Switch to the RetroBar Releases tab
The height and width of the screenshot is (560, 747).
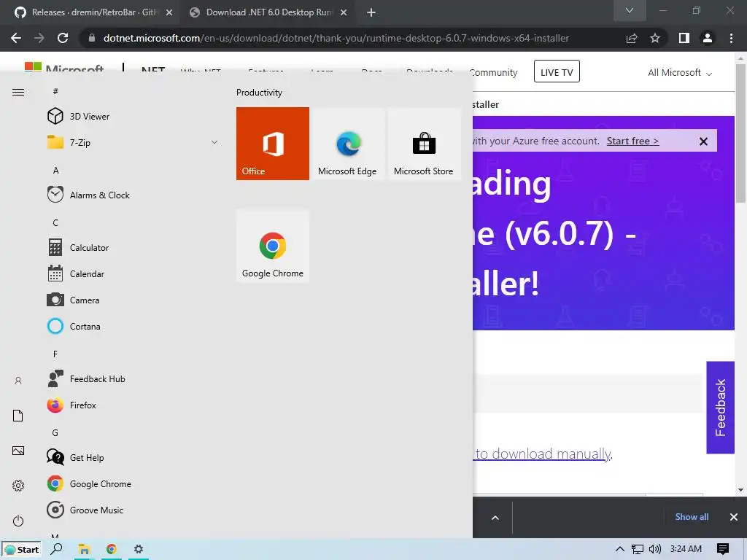click(x=93, y=12)
